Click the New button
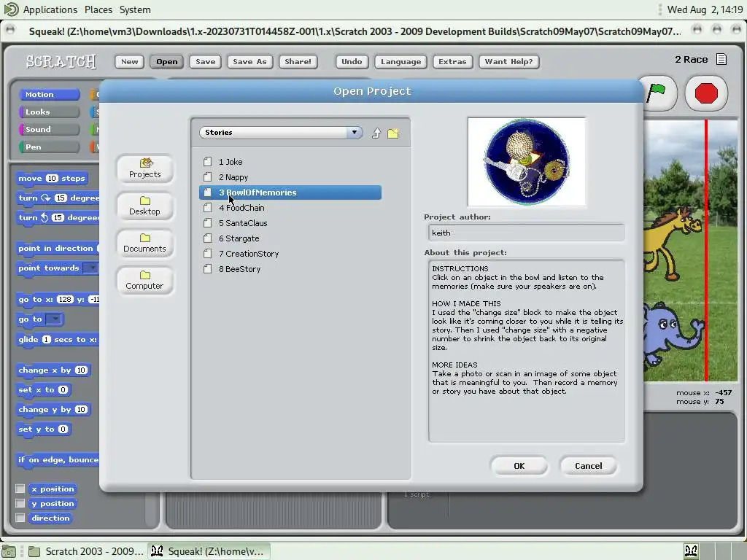Image resolution: width=747 pixels, height=560 pixels. (130, 61)
